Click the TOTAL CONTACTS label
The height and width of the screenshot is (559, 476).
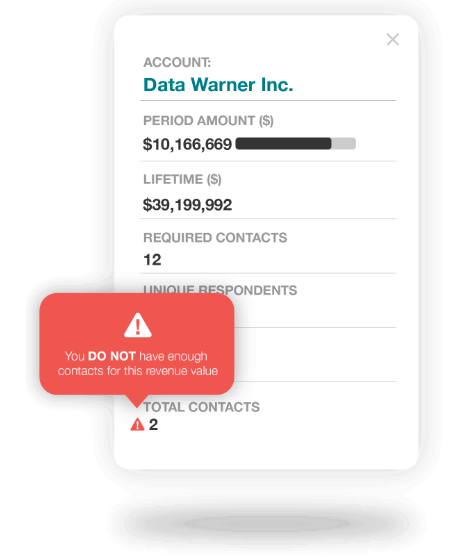(201, 407)
